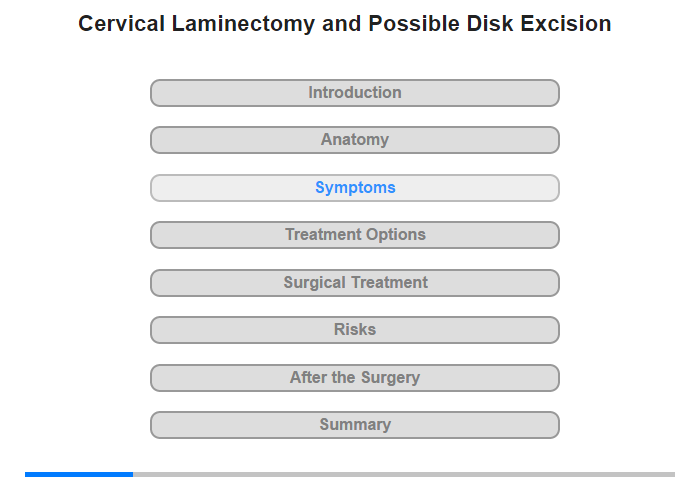Viewport: 700px width, 480px height.
Task: Navigate to Surgical Treatment
Action: point(354,283)
